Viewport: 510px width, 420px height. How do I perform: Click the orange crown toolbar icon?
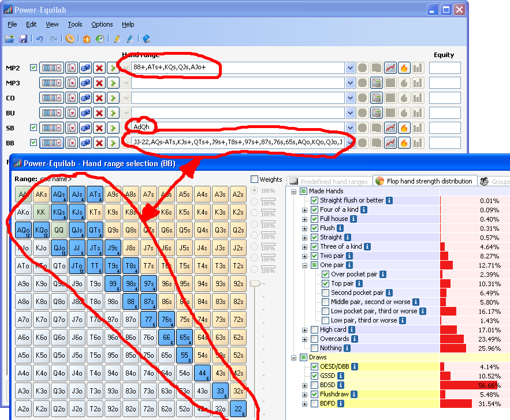[x=86, y=39]
